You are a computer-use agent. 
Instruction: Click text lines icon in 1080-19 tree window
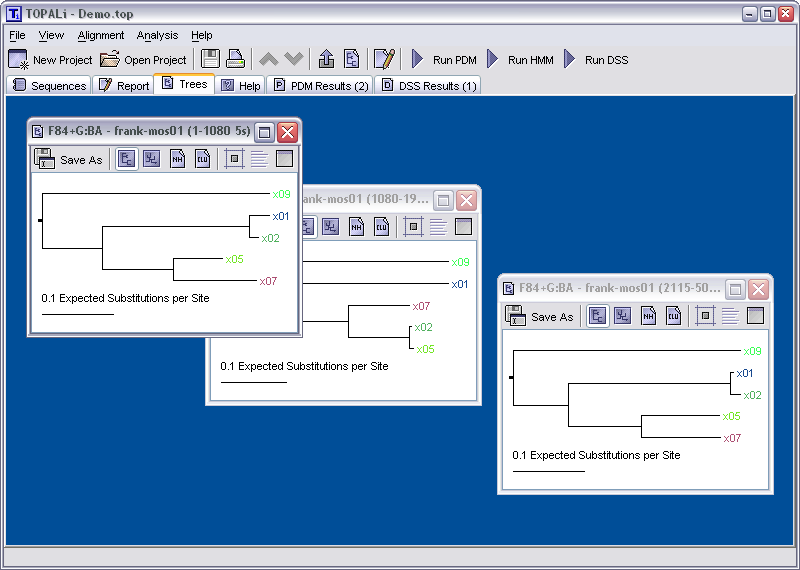[x=438, y=227]
